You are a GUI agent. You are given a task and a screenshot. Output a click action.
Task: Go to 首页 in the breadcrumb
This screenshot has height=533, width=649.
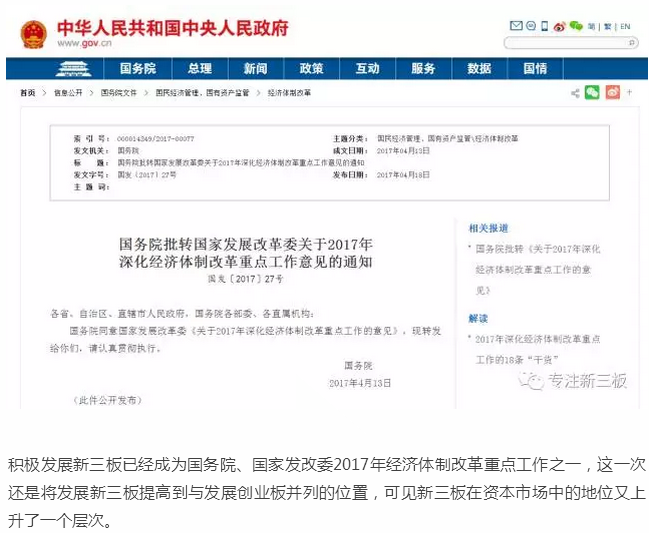click(x=28, y=93)
